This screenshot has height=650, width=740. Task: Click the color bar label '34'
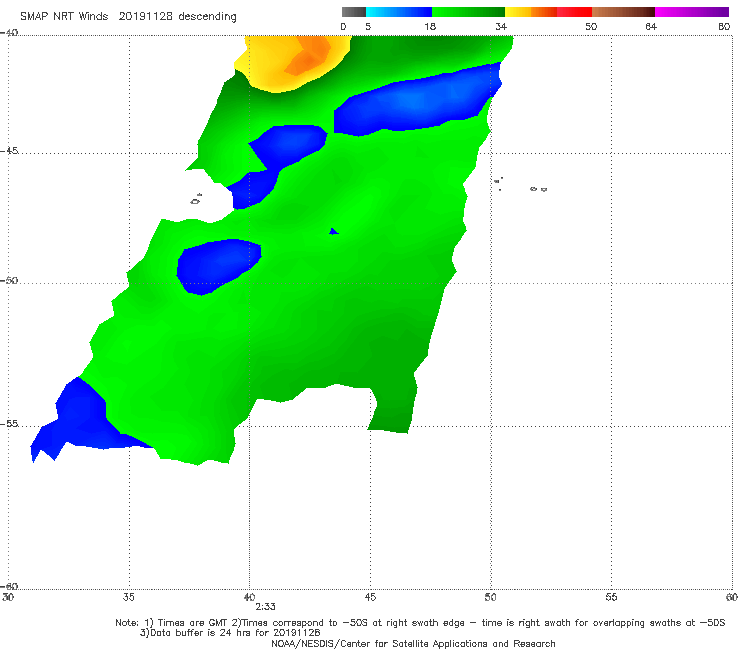pyautogui.click(x=501, y=26)
